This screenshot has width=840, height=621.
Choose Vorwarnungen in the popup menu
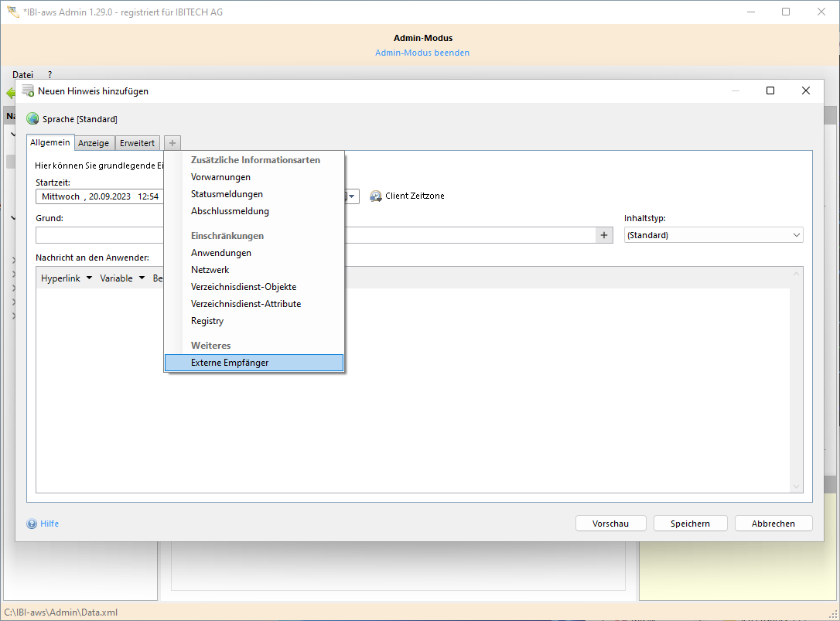[x=220, y=177]
